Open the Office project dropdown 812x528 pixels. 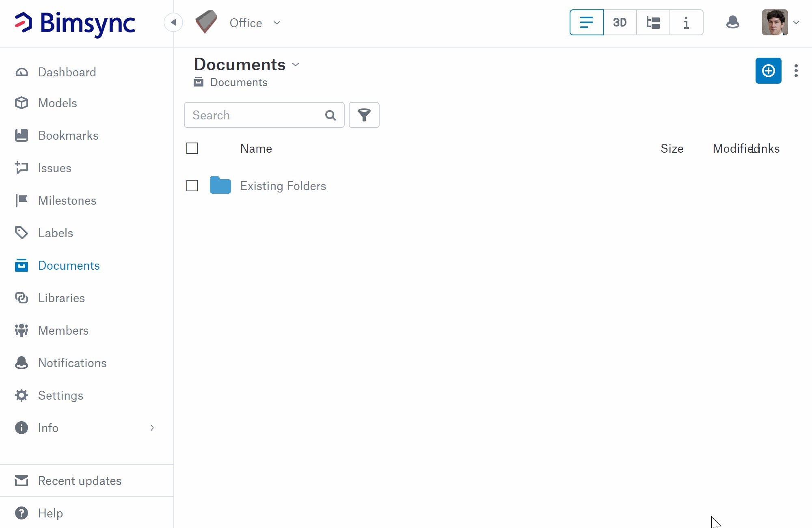255,23
